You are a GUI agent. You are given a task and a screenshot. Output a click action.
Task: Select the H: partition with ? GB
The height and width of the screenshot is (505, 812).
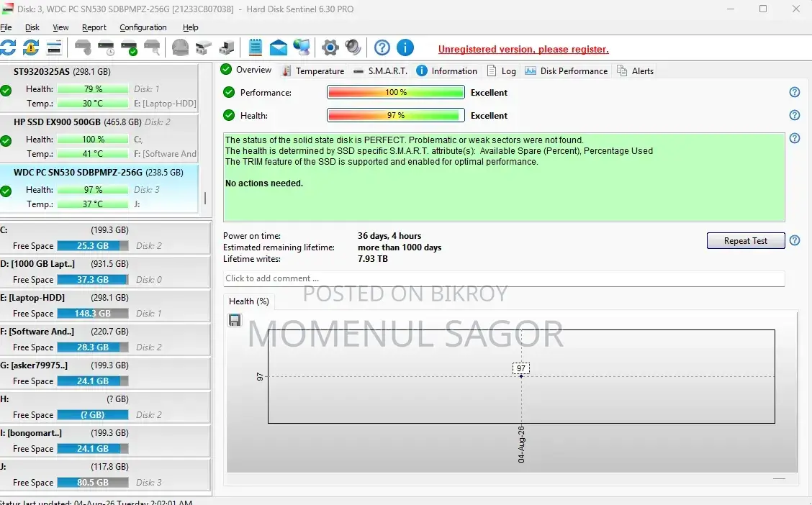[x=105, y=406]
